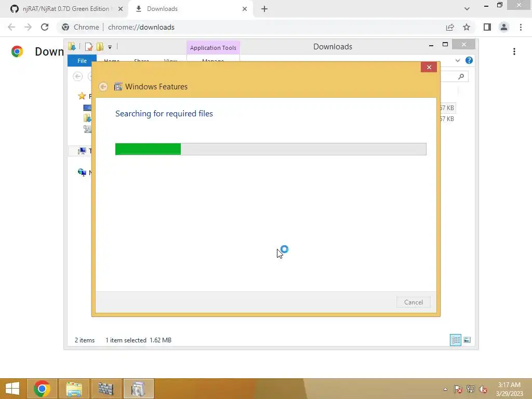Click the search magnifier in Downloads explorer
This screenshot has width=532, height=399.
[x=461, y=76]
